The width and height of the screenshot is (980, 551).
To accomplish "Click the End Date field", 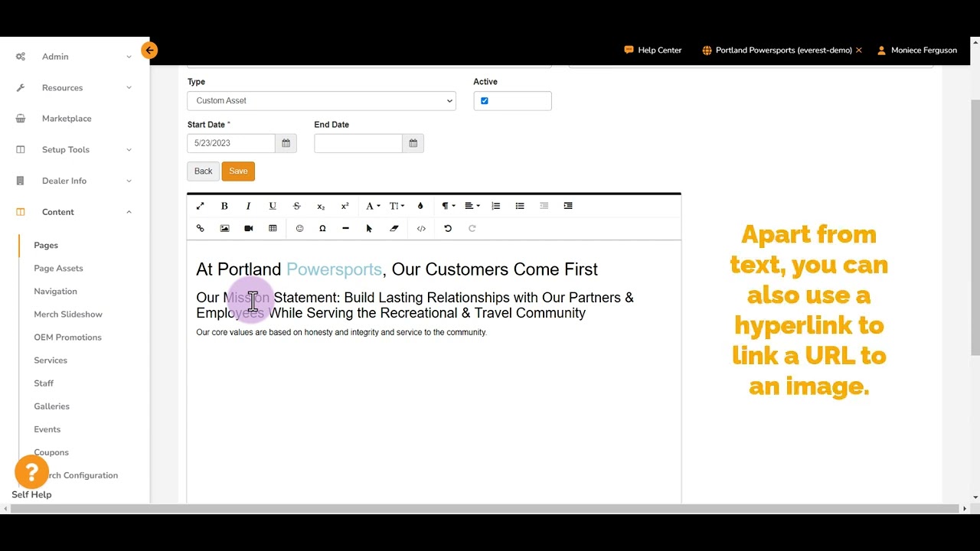I will tap(358, 143).
